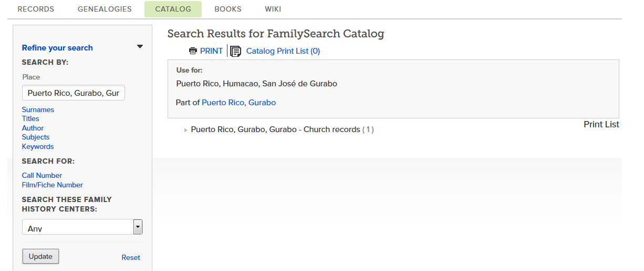Choose the Titles search option

coord(30,119)
